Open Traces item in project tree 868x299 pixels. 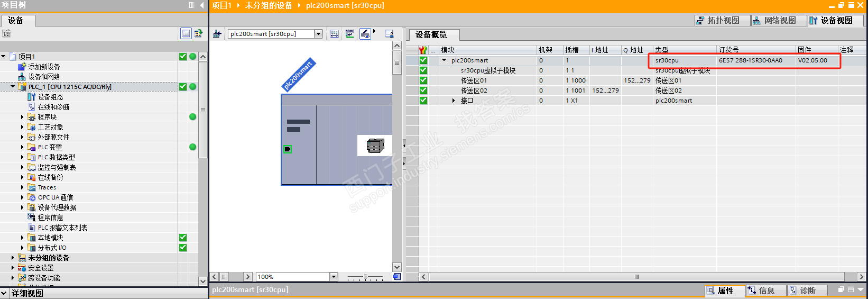point(47,187)
